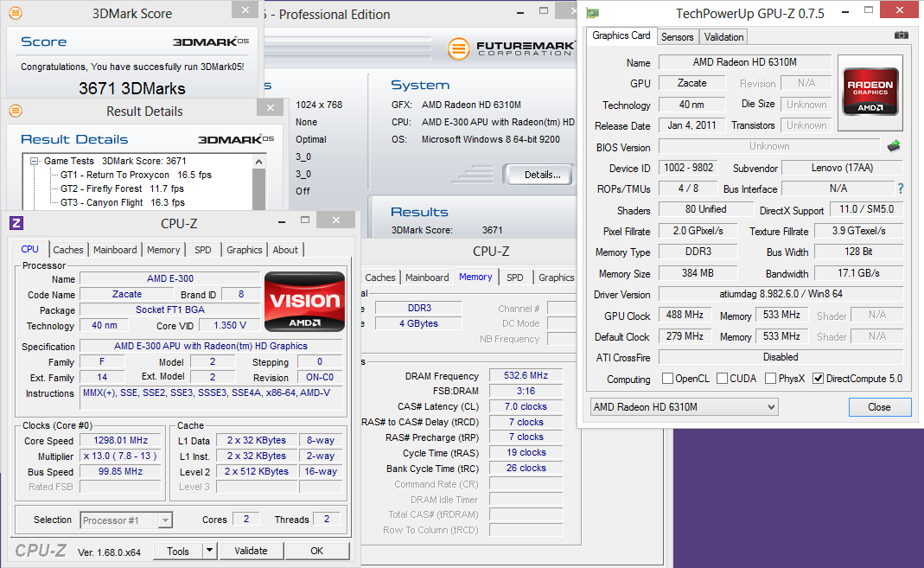Select GT1 - Return To Proxycon row

[136, 175]
